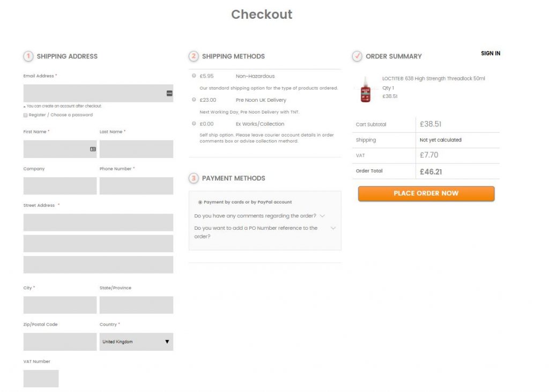
Task: Click into the VAT Number field
Action: coord(41,379)
